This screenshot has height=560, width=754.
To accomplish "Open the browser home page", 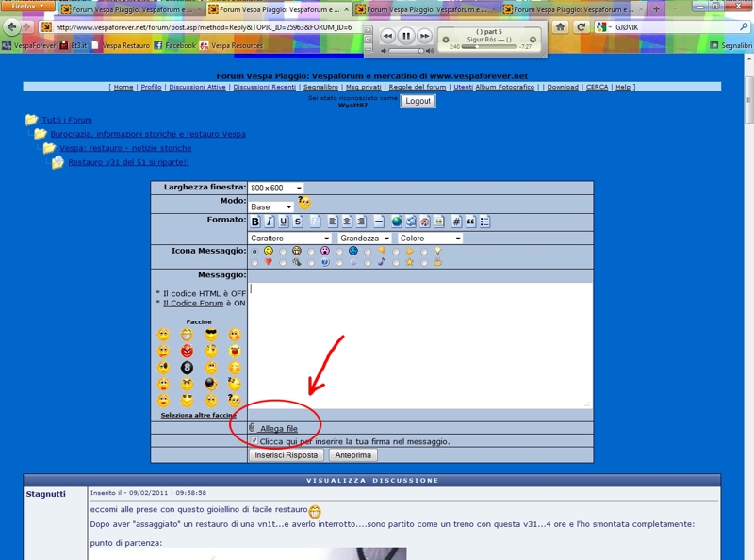I will pyautogui.click(x=560, y=27).
